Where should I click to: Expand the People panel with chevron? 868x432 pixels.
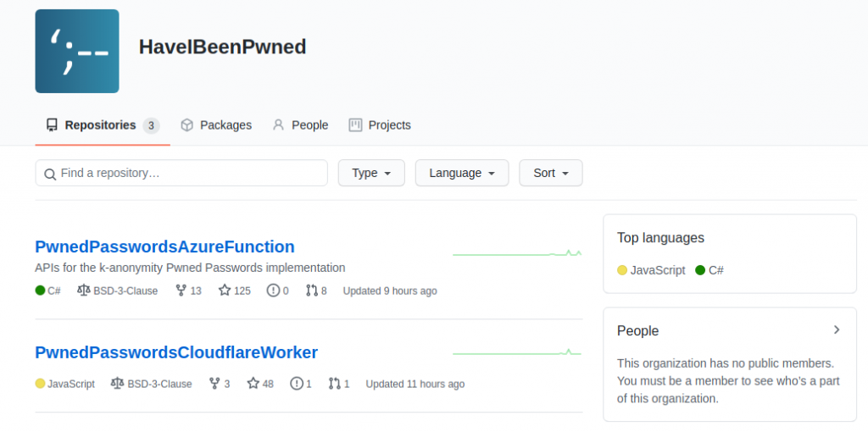click(x=837, y=330)
